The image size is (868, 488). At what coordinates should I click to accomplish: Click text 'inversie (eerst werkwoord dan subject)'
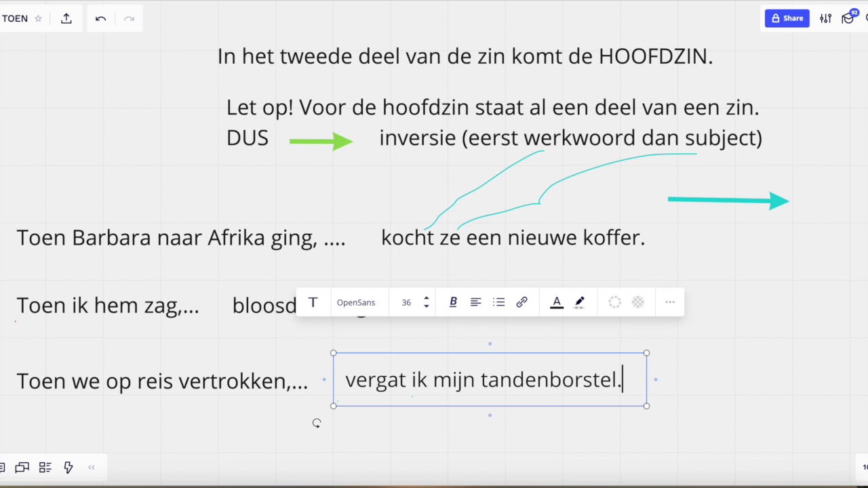[x=570, y=138]
